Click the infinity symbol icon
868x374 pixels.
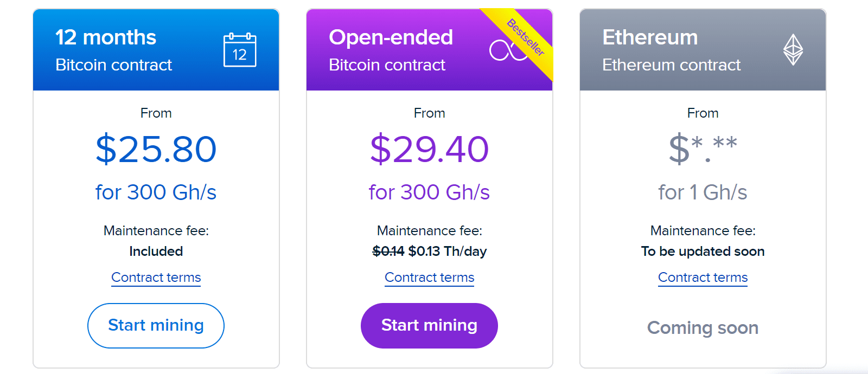pyautogui.click(x=508, y=50)
